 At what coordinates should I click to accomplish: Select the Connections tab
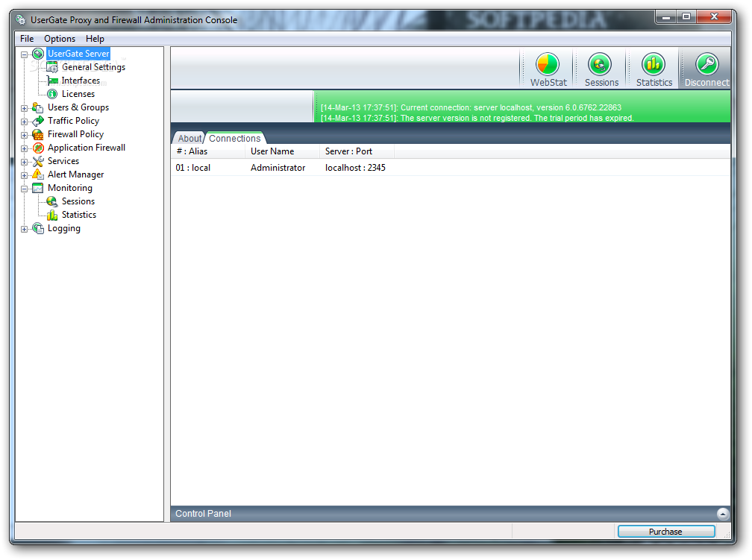pos(234,138)
